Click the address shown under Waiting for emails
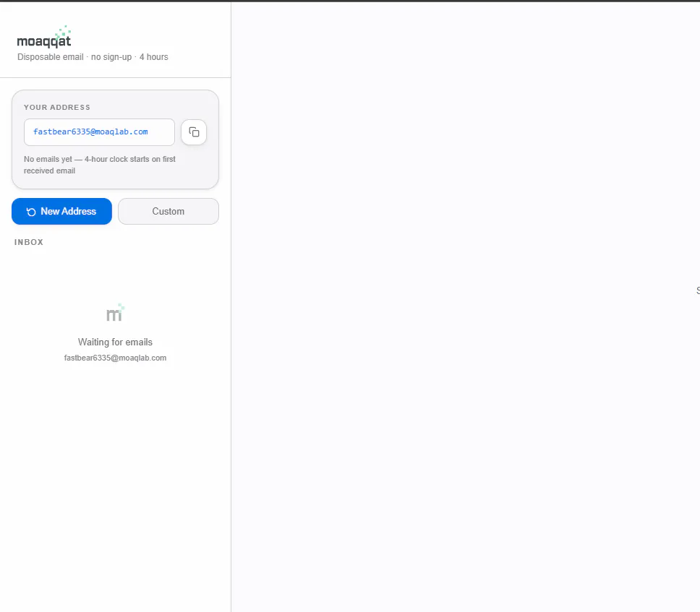700x612 pixels. pyautogui.click(x=115, y=358)
